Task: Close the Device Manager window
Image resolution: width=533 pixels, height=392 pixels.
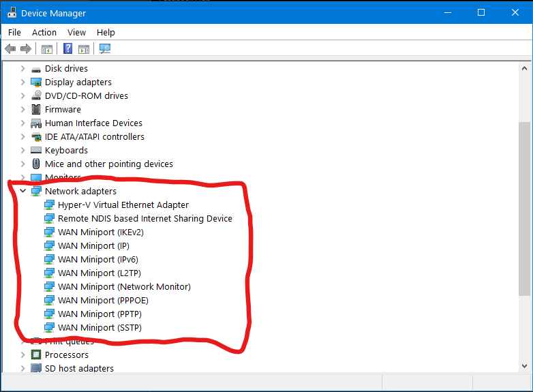Action: pyautogui.click(x=515, y=12)
